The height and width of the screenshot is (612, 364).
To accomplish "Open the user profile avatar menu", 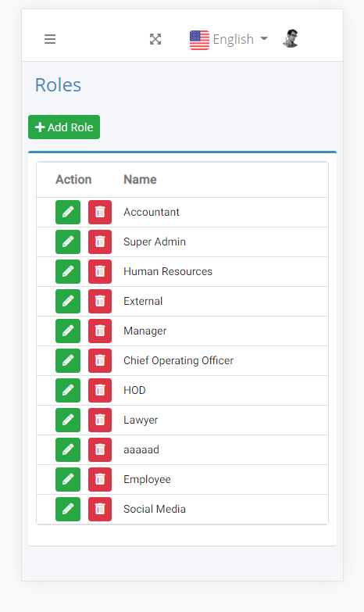I will pos(291,38).
